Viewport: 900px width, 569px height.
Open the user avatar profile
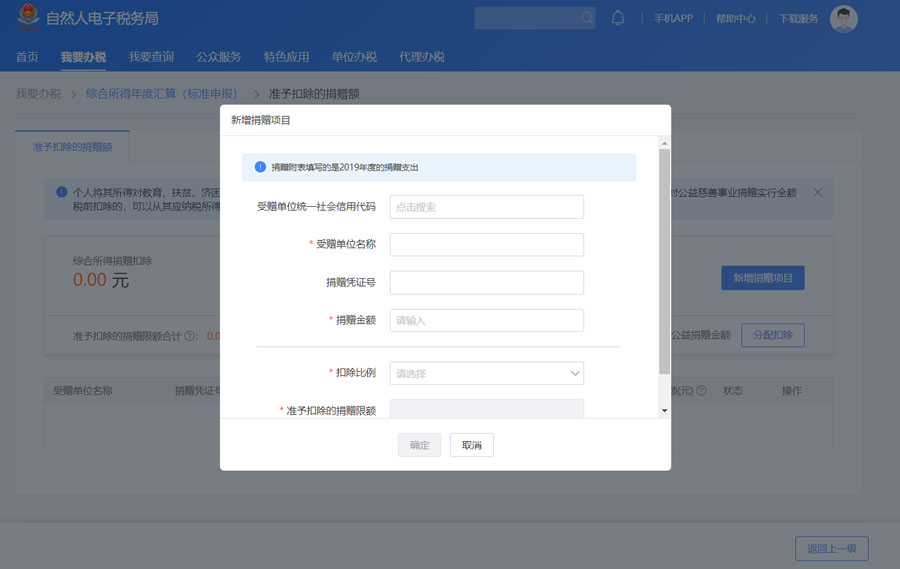pyautogui.click(x=844, y=19)
